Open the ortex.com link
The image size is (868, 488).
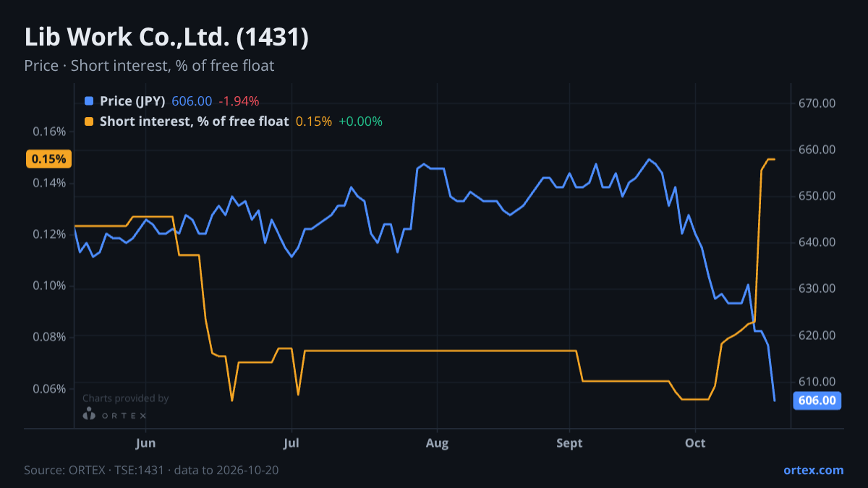[814, 470]
